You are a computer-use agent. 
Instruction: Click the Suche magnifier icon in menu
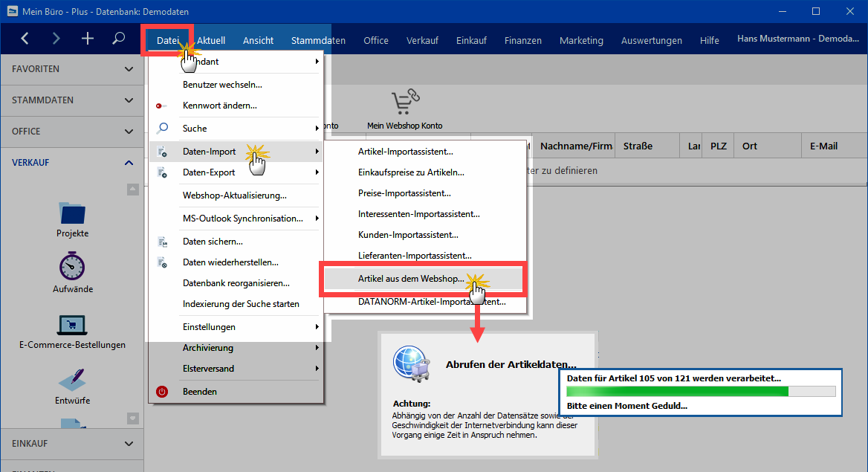tap(162, 128)
